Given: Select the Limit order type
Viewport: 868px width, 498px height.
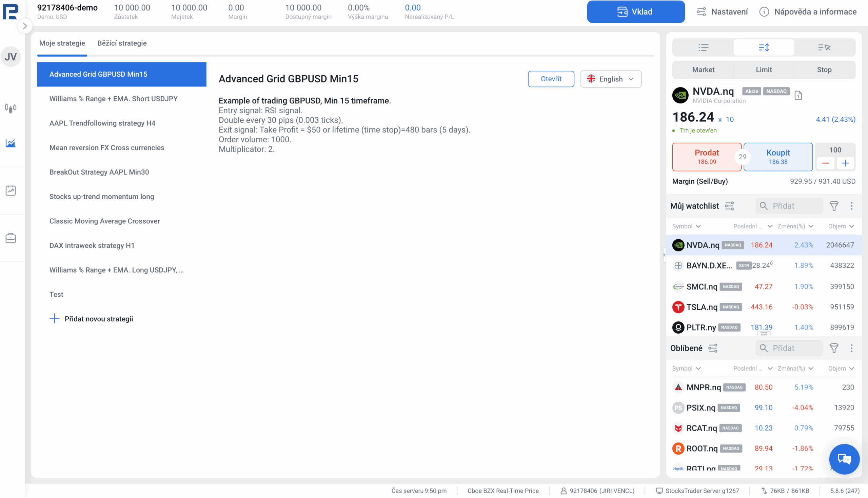Looking at the screenshot, I should (x=763, y=70).
